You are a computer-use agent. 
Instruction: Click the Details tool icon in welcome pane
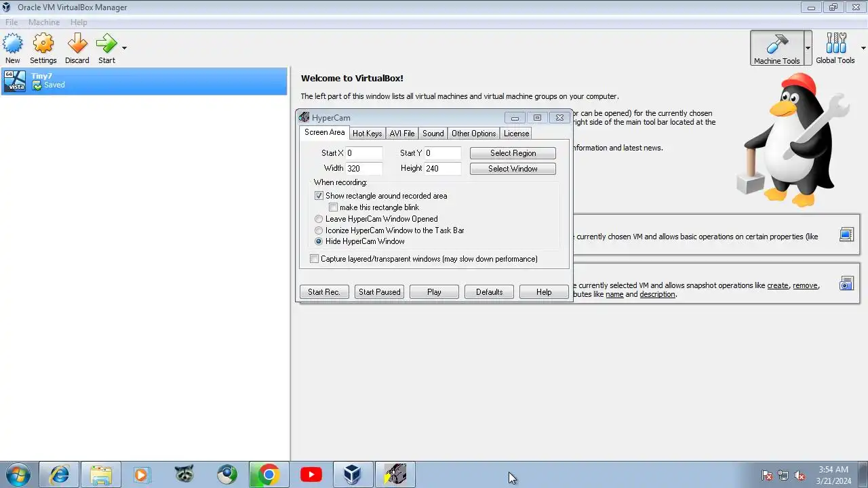846,235
